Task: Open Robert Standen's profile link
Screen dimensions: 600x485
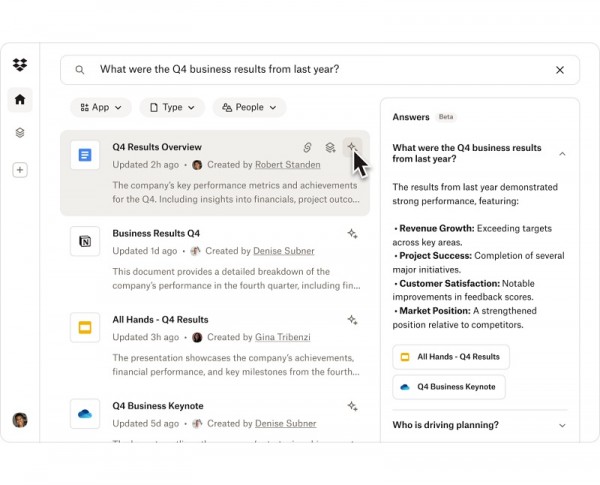Action: tap(288, 165)
